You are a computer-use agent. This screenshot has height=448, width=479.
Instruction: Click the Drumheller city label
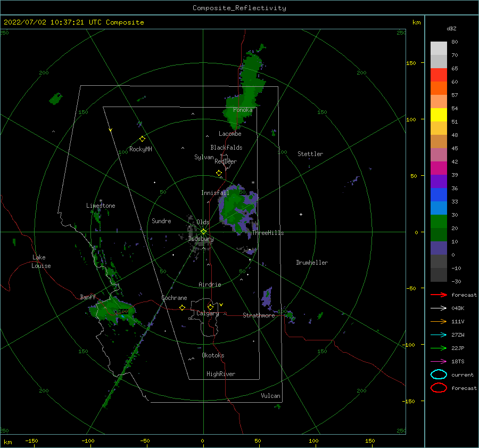point(312,263)
